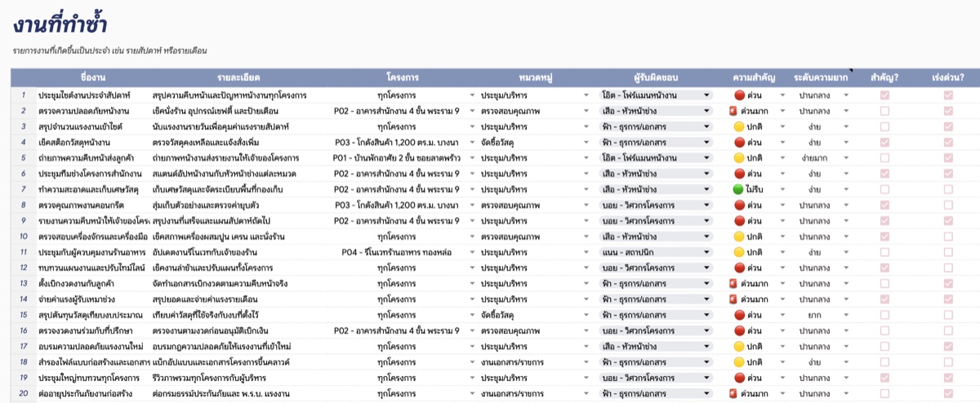This screenshot has height=403, width=980.
Task: Expand จัดซื้อวัสดุ category dropdown in row 4
Action: click(586, 143)
